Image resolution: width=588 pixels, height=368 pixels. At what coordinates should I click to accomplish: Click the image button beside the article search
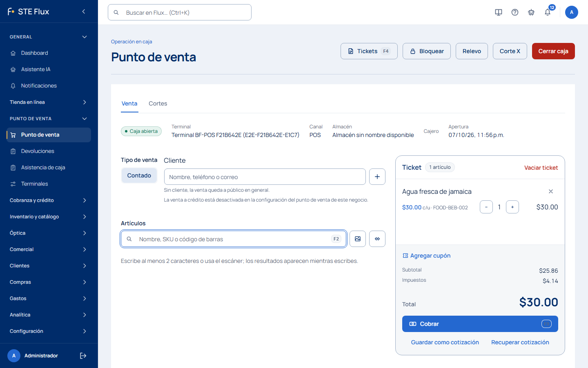(x=358, y=239)
